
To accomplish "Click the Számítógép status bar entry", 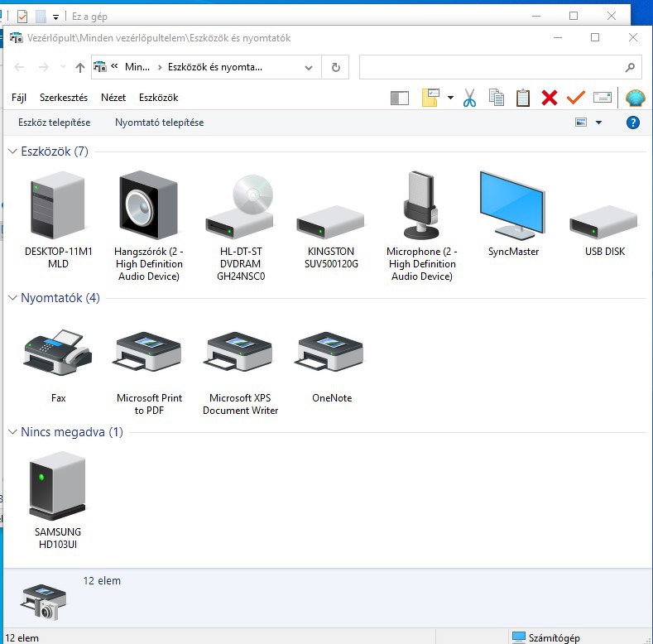I will (545, 637).
